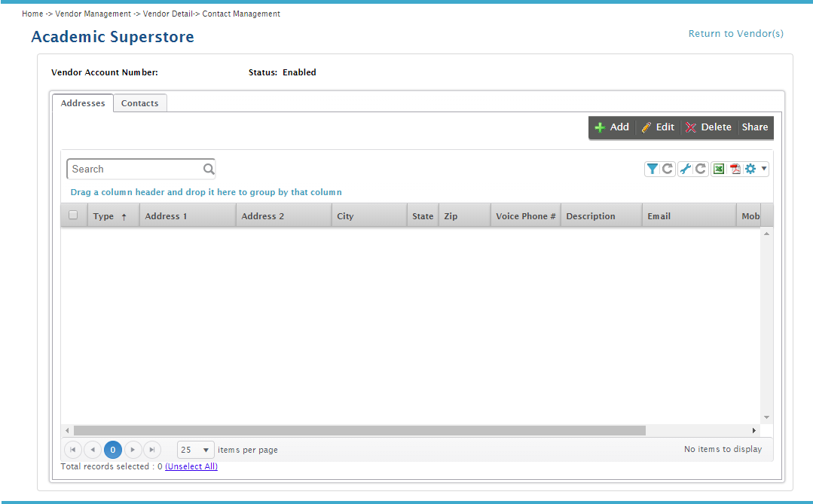Screen dimensions: 813x504
Task: Click the Share button
Action: 755,127
